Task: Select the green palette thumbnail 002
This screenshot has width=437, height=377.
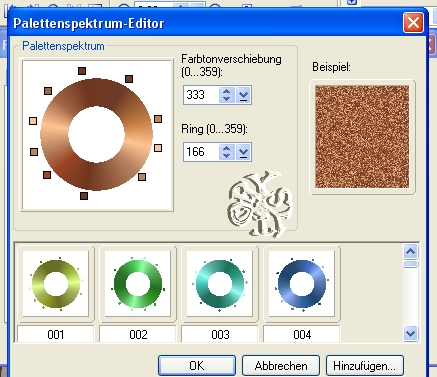Action: click(x=138, y=283)
